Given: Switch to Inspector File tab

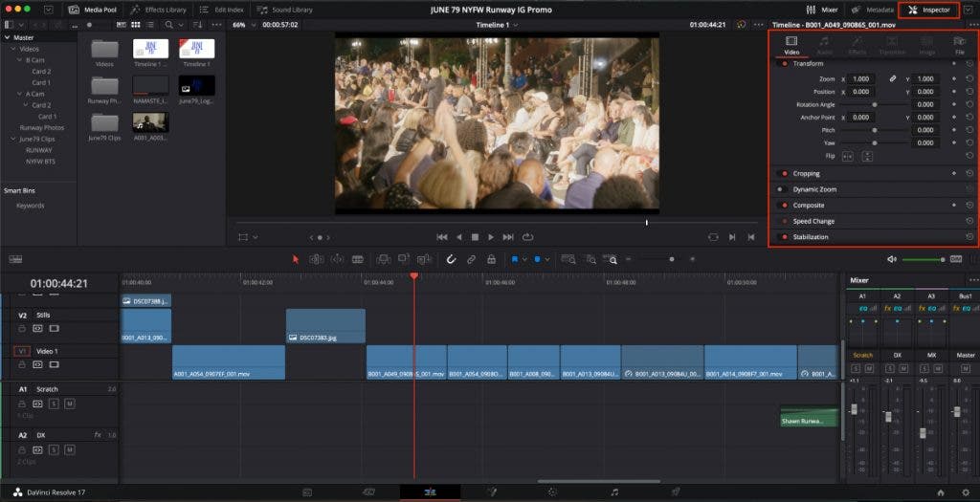Looking at the screenshot, I should pos(959,46).
